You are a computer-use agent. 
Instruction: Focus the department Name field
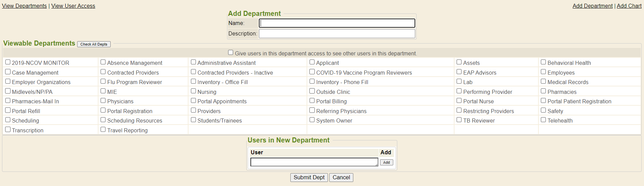337,23
